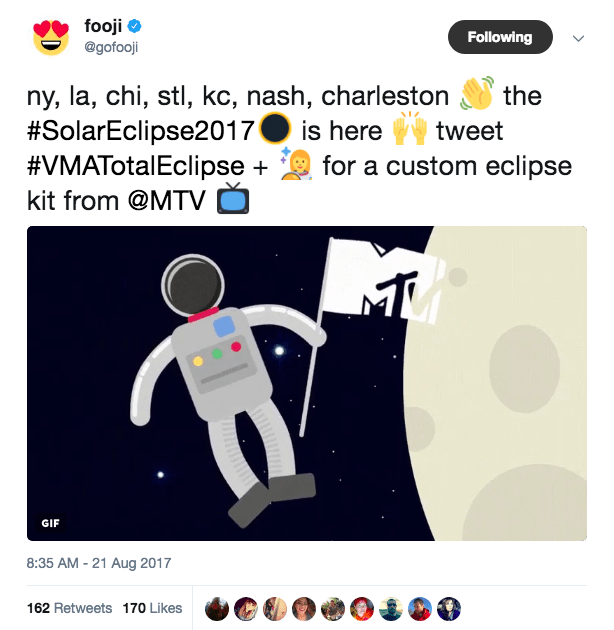Expand the tweet options chevron

tap(577, 38)
